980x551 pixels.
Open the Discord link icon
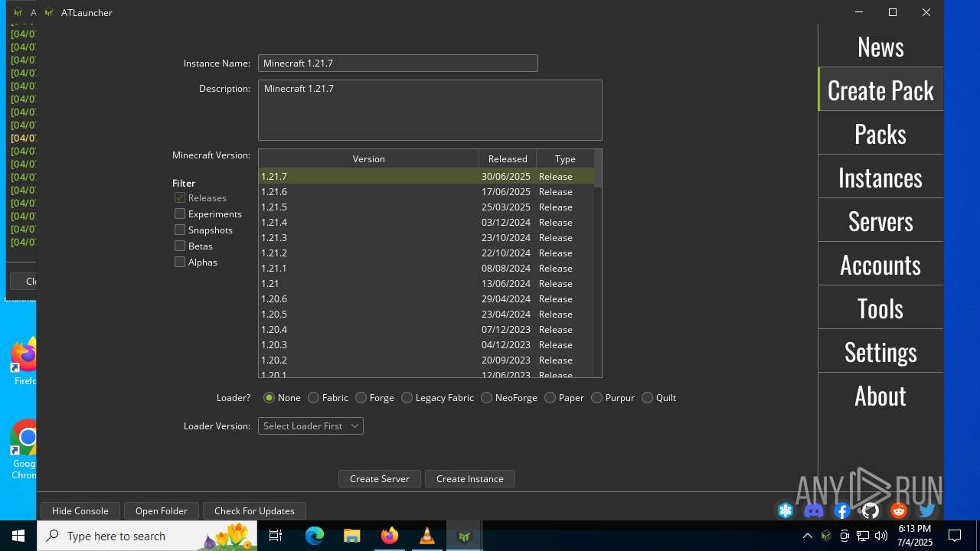(x=814, y=510)
